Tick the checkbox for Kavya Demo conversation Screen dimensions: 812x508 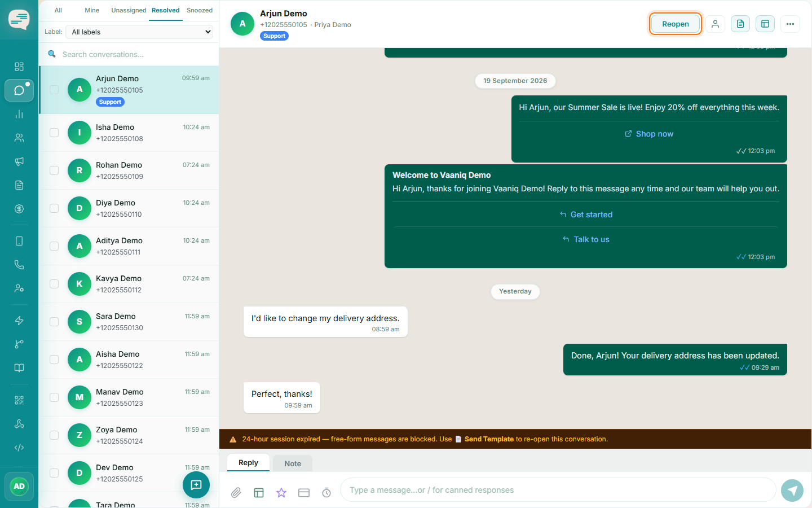point(54,284)
